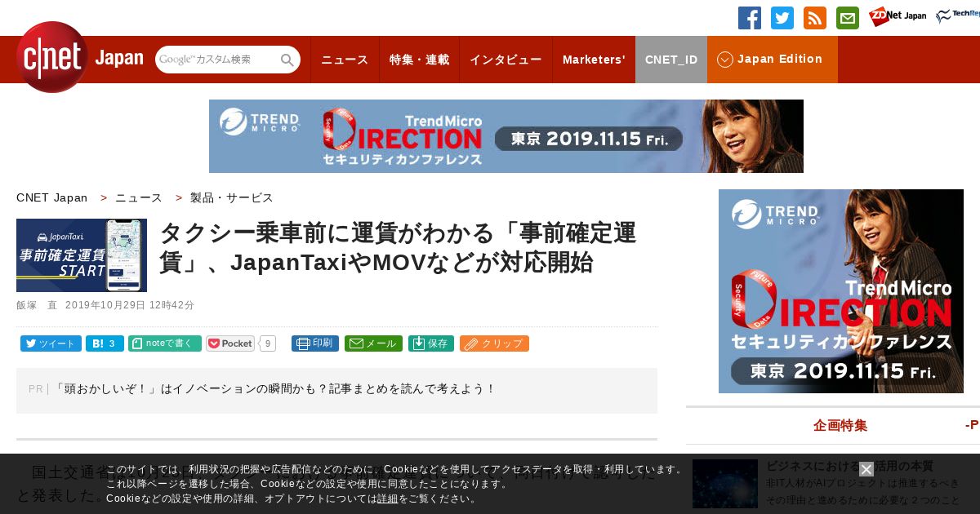The width and height of the screenshot is (980, 514).
Task: Select the 企画特集 tab
Action: (840, 425)
